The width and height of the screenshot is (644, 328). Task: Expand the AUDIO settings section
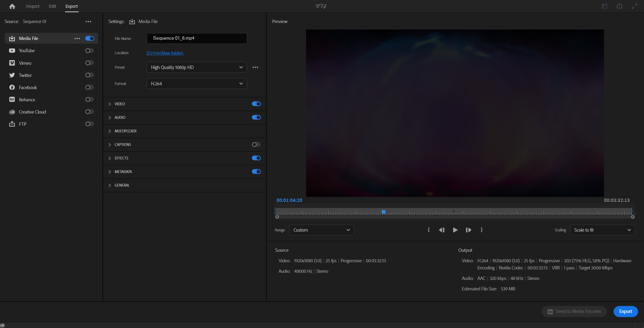click(110, 118)
